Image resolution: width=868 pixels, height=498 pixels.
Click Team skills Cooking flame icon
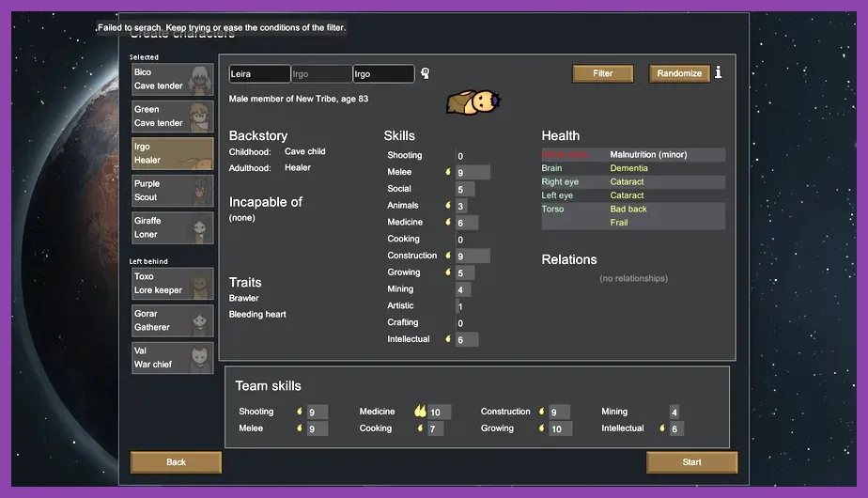point(420,428)
